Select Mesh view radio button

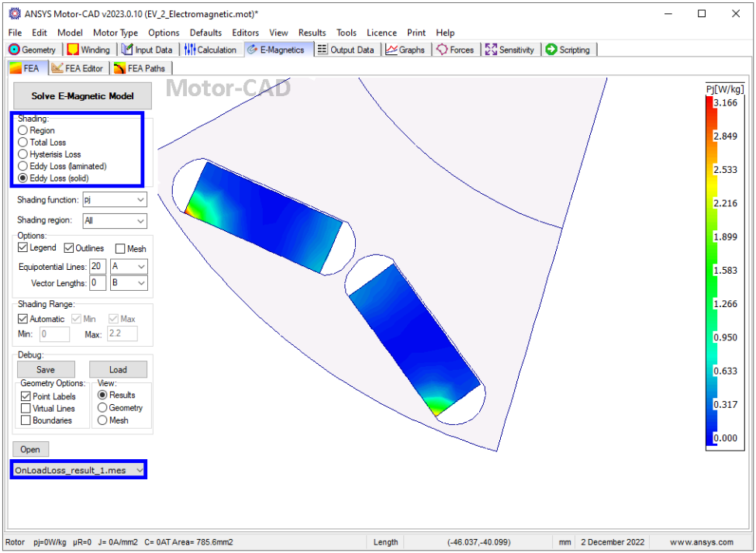coord(102,420)
